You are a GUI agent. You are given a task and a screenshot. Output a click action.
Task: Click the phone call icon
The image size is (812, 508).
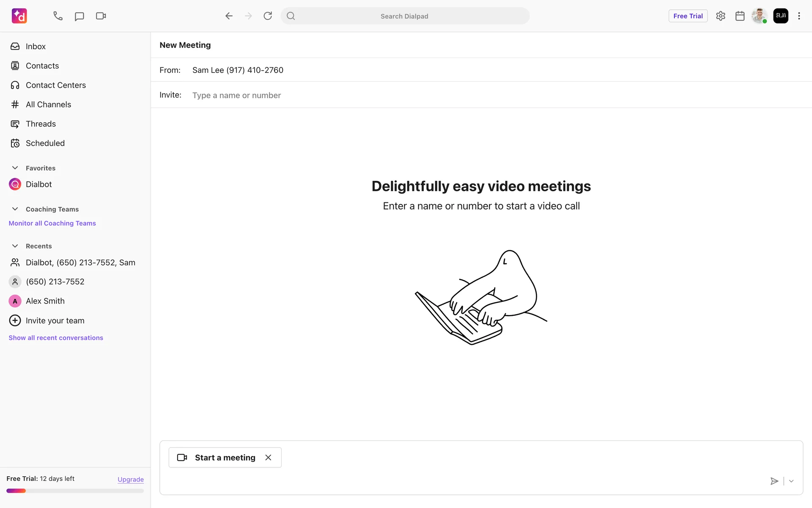pyautogui.click(x=58, y=16)
